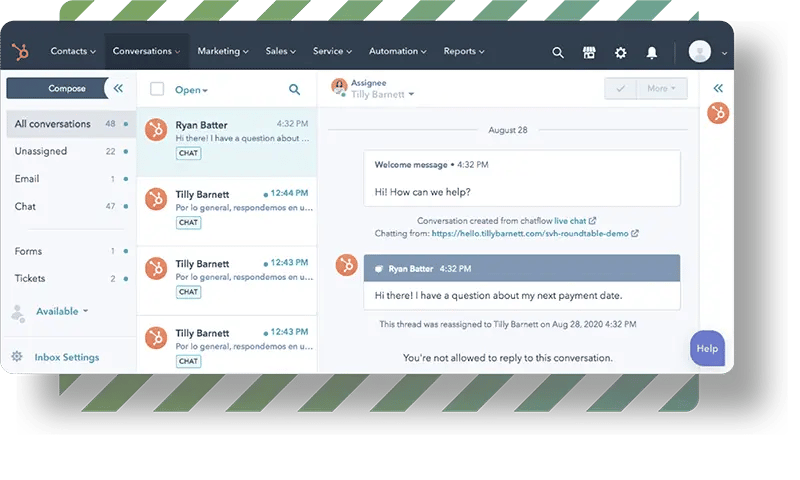Open the Available status dropdown
800x480 pixels.
click(x=62, y=311)
